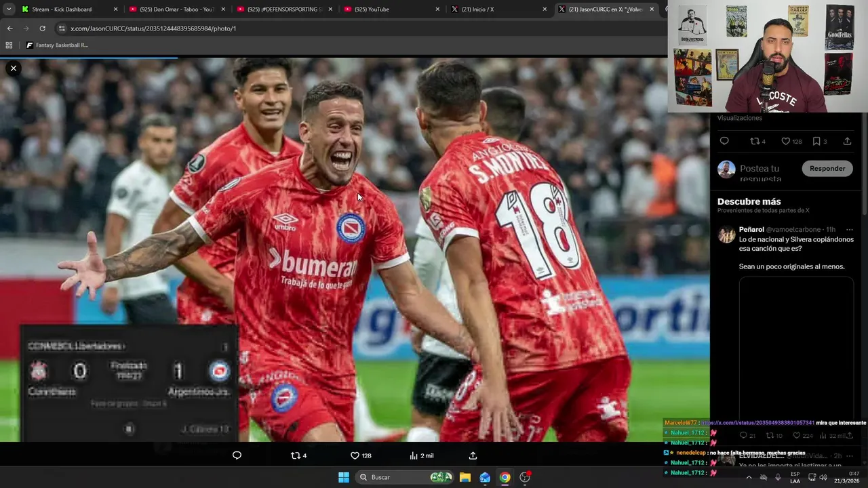Image resolution: width=868 pixels, height=488 pixels.
Task: Close the Inicio / X tab
Action: pos(545,9)
